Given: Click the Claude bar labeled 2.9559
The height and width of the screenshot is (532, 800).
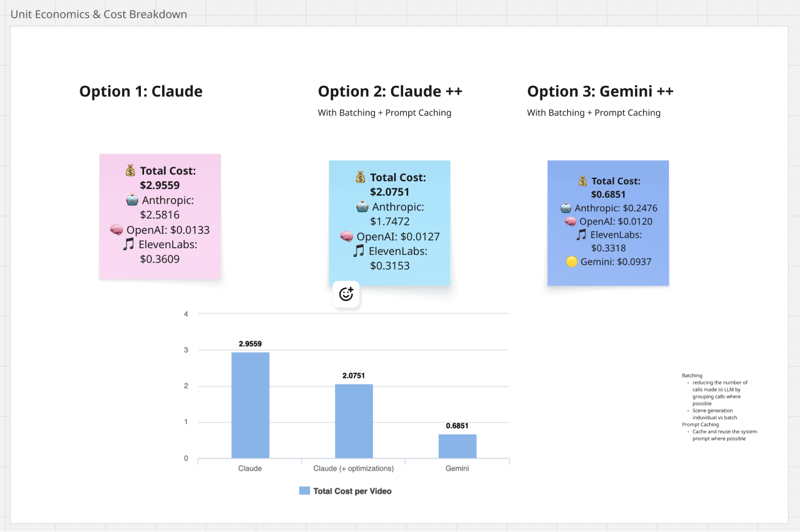Looking at the screenshot, I should click(250, 405).
